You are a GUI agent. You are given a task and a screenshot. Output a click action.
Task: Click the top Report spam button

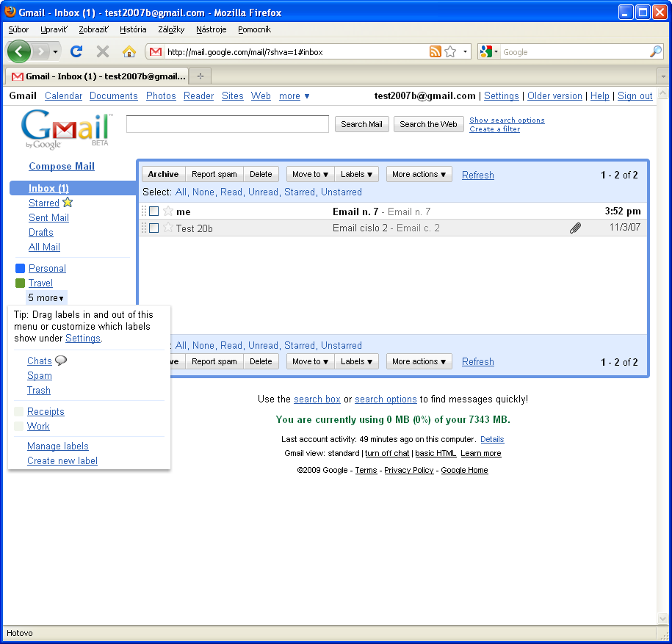pyautogui.click(x=214, y=174)
